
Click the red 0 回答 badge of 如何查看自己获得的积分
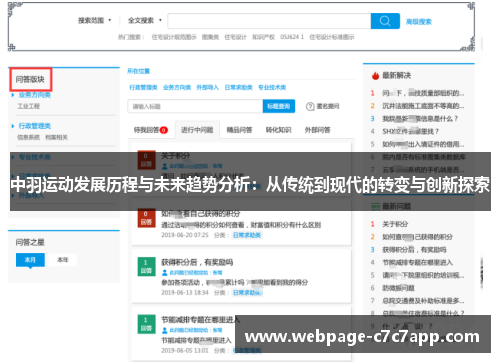(x=146, y=218)
